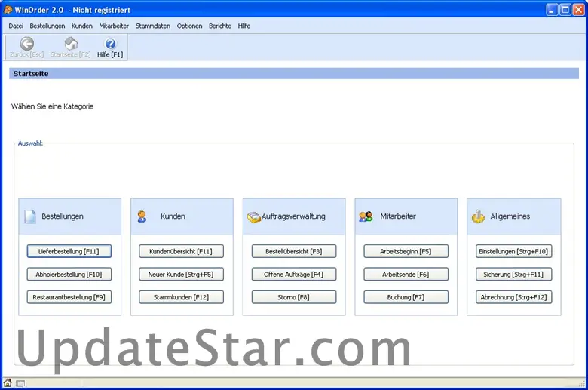Open the Datei menu
588x390 pixels.
pyautogui.click(x=16, y=26)
